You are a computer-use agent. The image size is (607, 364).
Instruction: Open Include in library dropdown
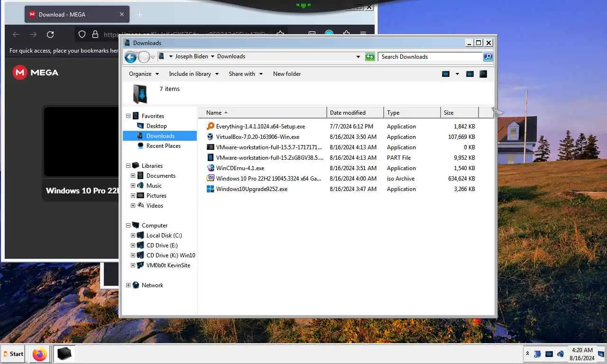pyautogui.click(x=193, y=74)
